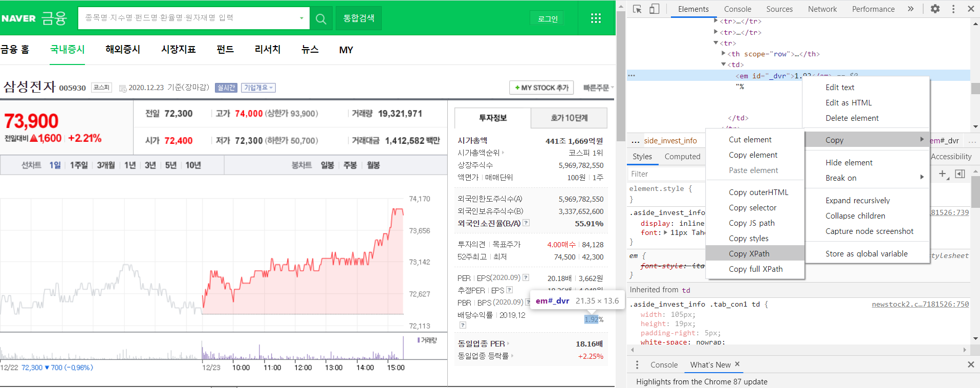This screenshot has height=388, width=980.
Task: Open the Naver apps grid icon
Action: point(596,18)
